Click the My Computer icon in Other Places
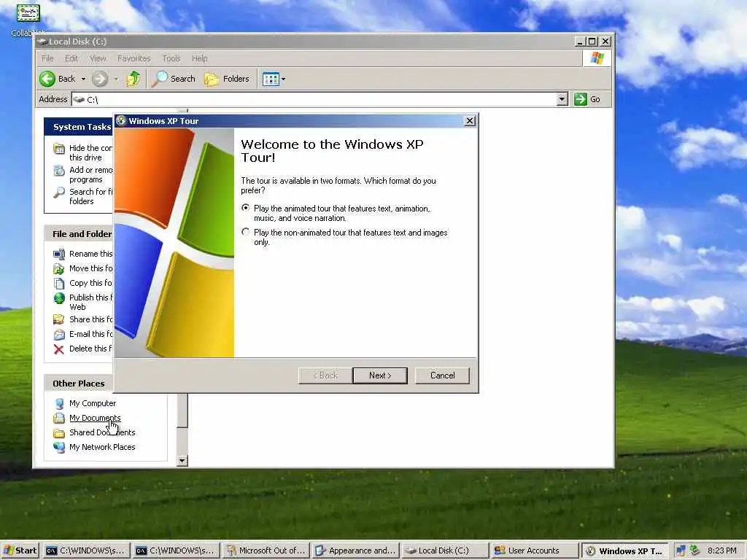The height and width of the screenshot is (560, 747). coord(59,404)
